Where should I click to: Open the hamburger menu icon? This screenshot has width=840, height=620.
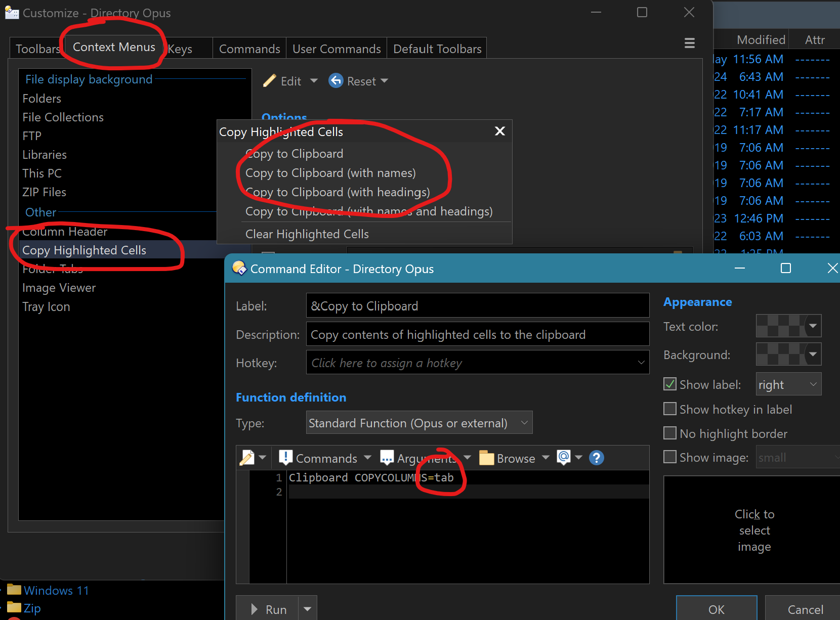[x=689, y=43]
